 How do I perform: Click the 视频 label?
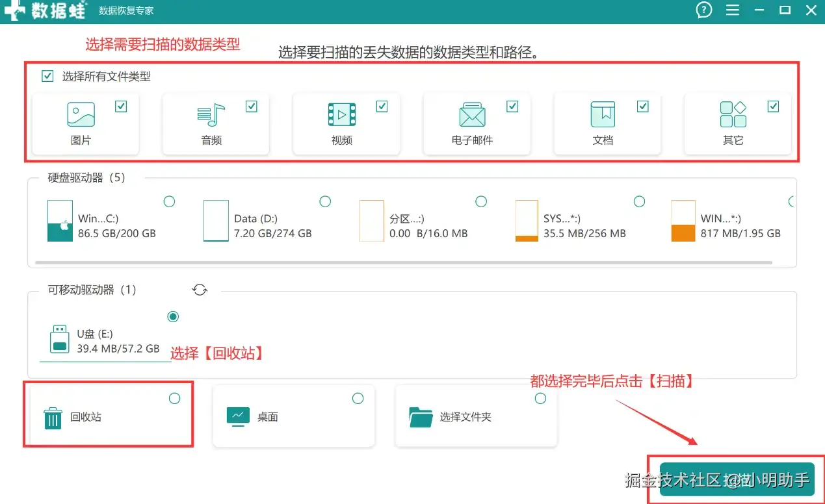[x=342, y=140]
